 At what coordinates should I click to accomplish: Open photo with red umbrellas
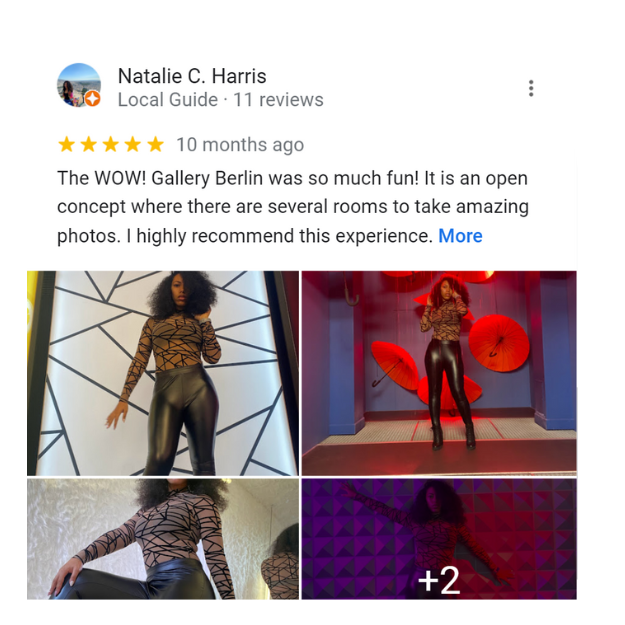coord(439,373)
